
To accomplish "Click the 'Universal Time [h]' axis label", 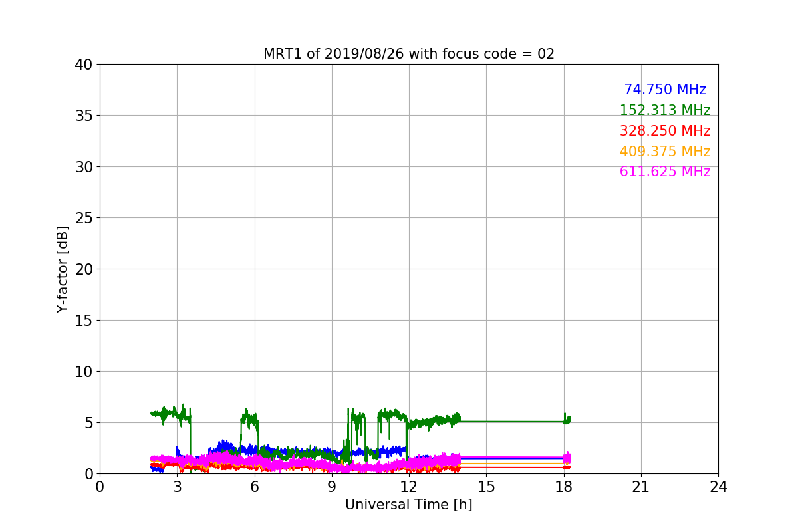I will pyautogui.click(x=409, y=505).
